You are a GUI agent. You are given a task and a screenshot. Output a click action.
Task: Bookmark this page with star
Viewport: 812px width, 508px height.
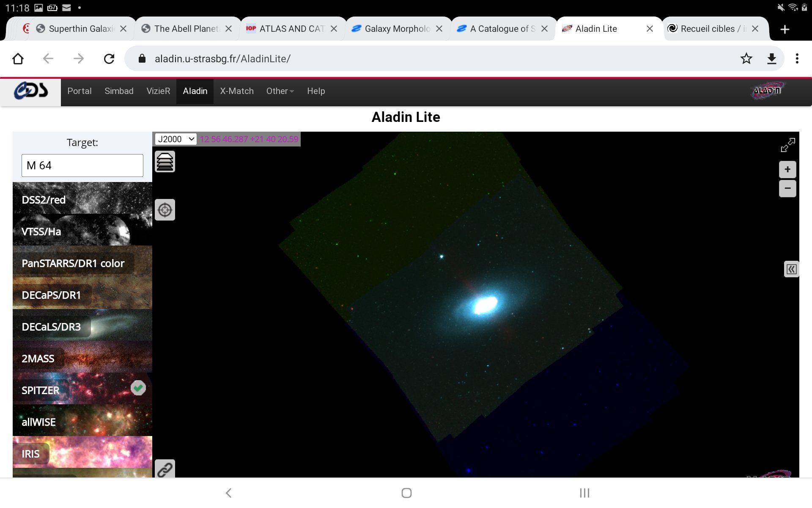(746, 58)
